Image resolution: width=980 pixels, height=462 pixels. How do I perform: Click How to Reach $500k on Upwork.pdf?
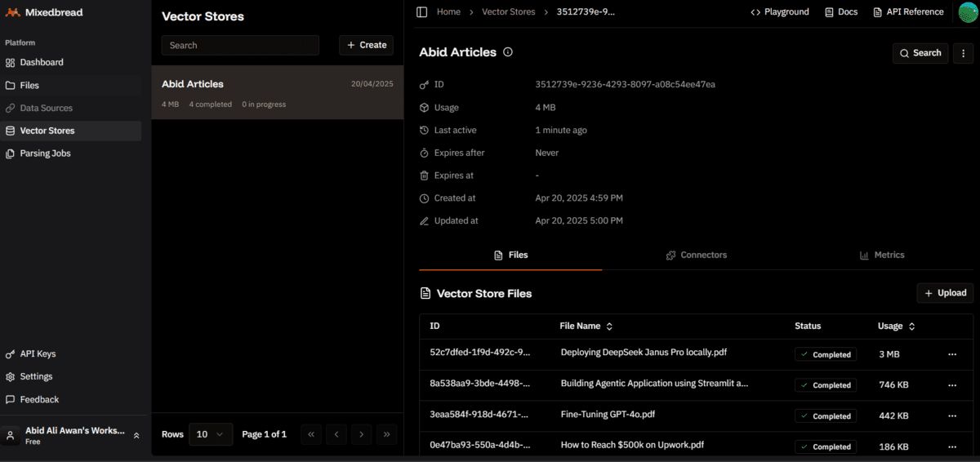pyautogui.click(x=632, y=445)
